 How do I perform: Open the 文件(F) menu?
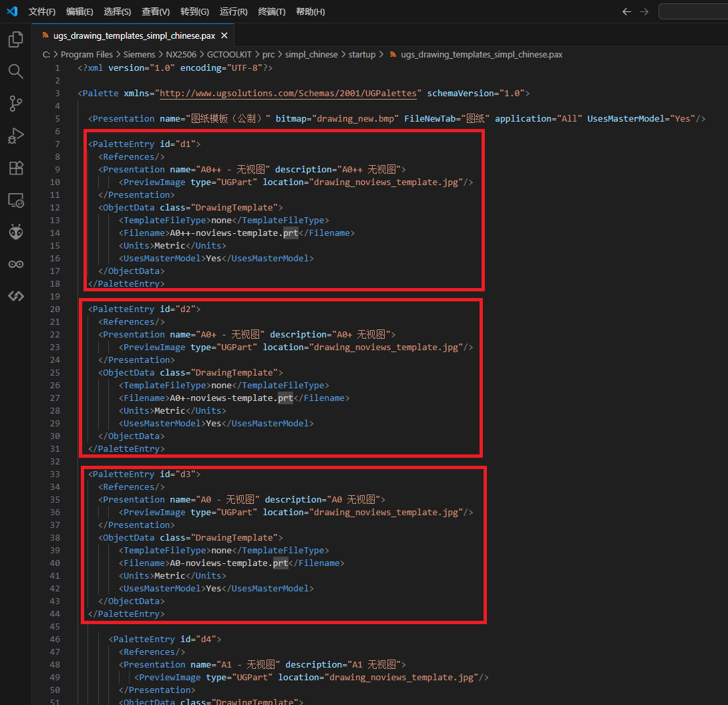[42, 11]
